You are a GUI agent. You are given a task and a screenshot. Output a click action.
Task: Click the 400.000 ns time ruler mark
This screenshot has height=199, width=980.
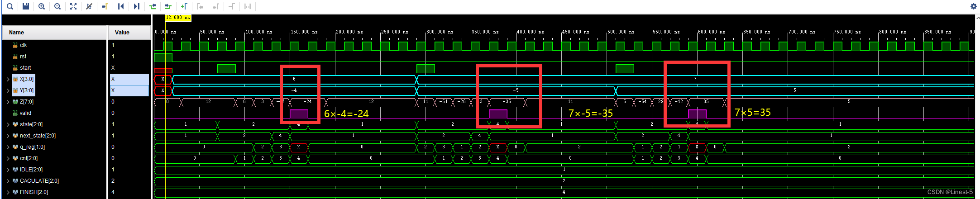tap(531, 32)
